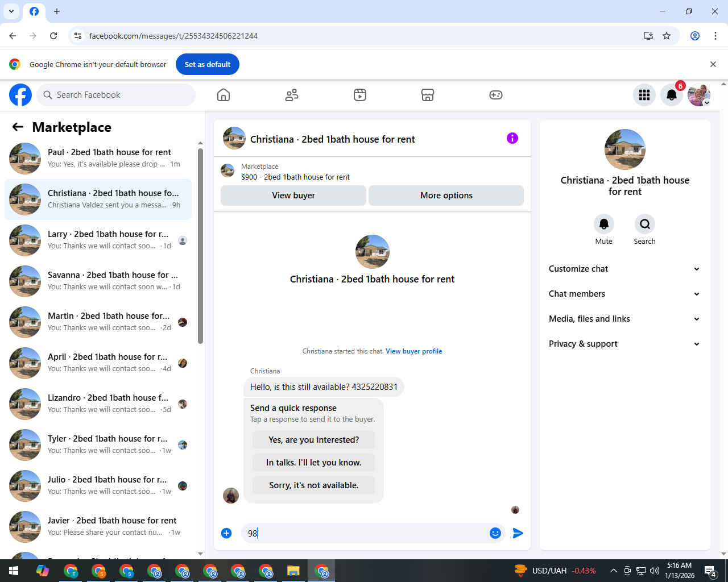Image resolution: width=728 pixels, height=582 pixels.
Task: Open the volume icon in system tray
Action: 655,571
